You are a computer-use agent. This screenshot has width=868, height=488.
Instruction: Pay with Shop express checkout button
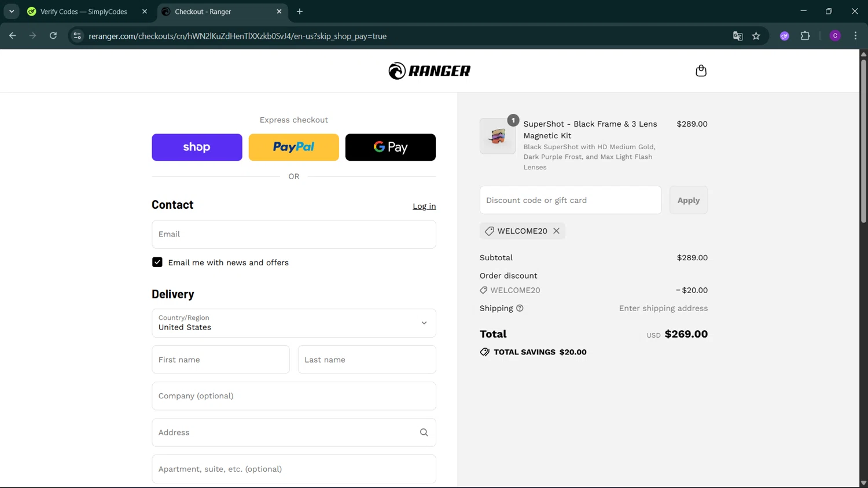[197, 147]
